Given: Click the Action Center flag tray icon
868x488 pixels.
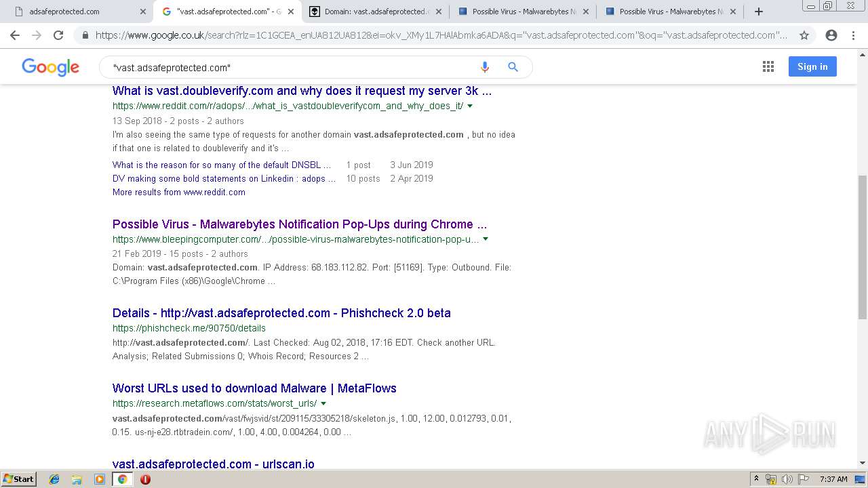Looking at the screenshot, I should tap(803, 479).
